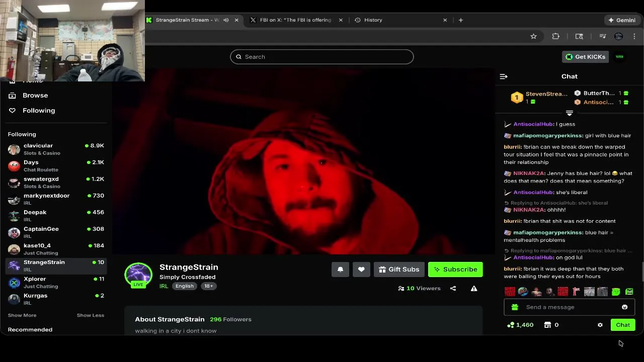The image size is (644, 362).
Task: Focus the Kick Search field
Action: click(x=322, y=57)
